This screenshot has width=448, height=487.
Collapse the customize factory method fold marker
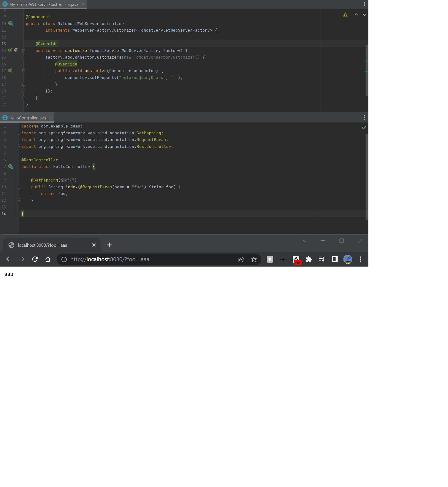[24, 51]
